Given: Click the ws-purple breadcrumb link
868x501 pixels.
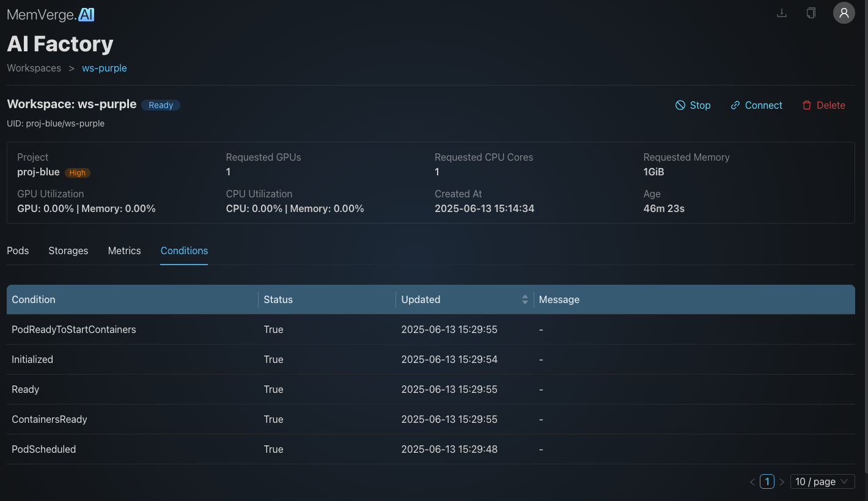Looking at the screenshot, I should [x=105, y=68].
